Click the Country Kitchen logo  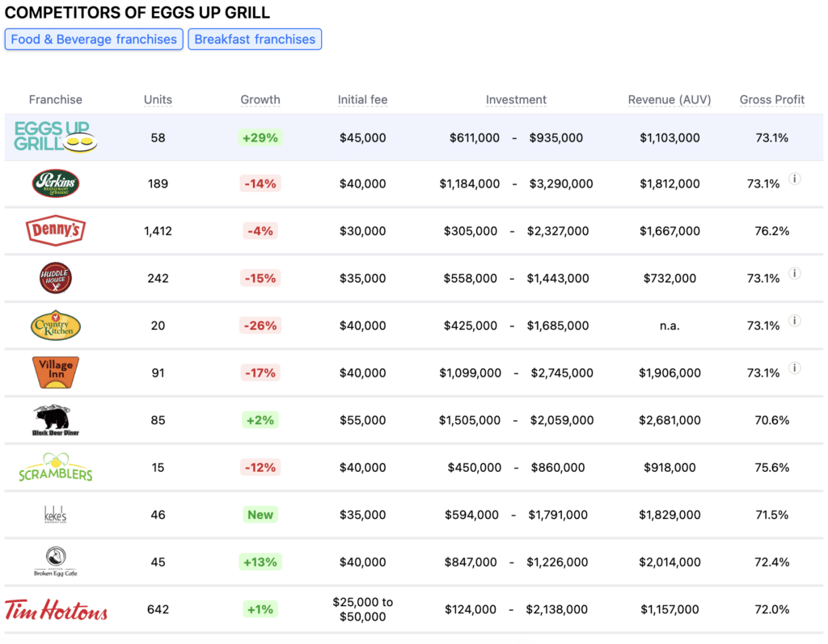(x=56, y=325)
